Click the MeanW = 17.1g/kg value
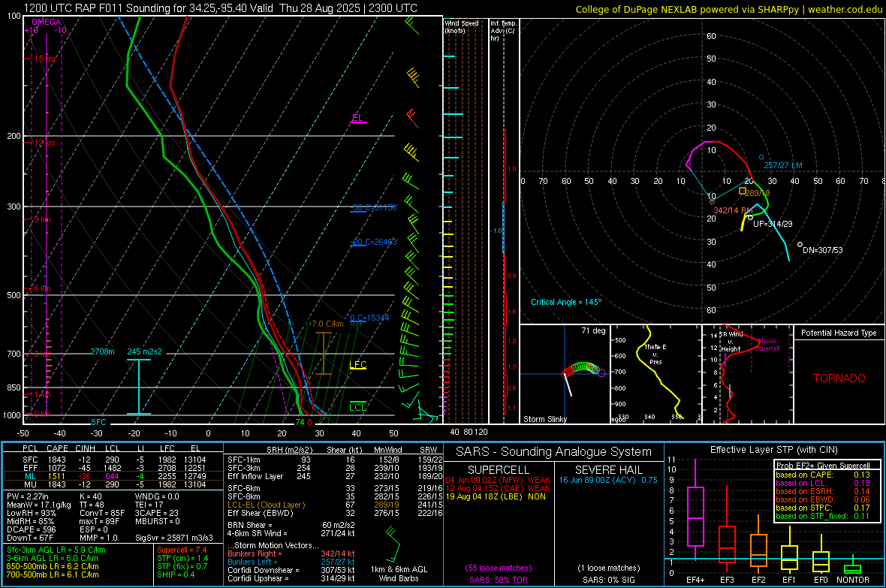 pyautogui.click(x=39, y=505)
